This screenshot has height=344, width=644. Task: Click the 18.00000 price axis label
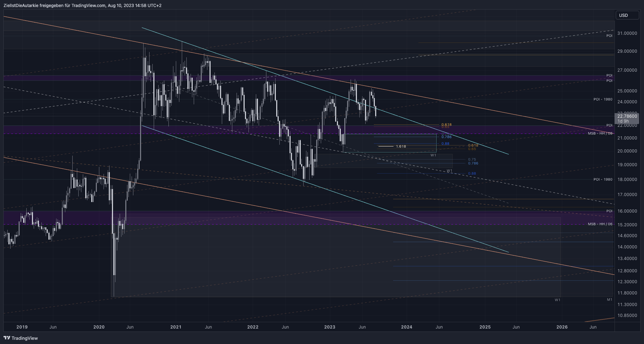click(627, 180)
